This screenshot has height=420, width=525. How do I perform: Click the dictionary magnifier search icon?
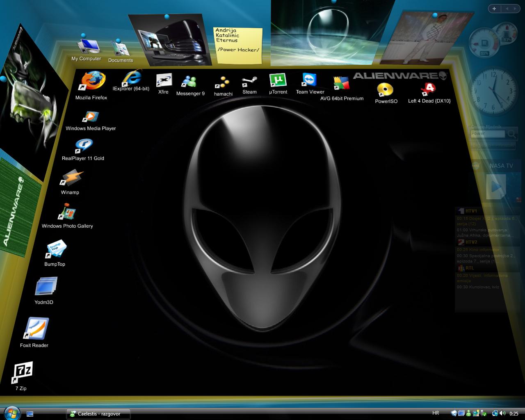511,133
